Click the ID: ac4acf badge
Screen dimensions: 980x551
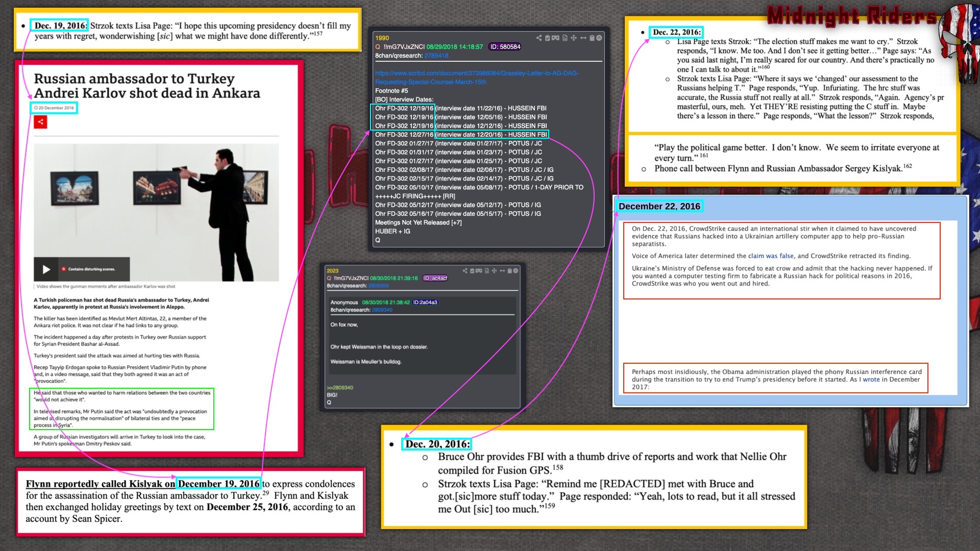pos(435,278)
